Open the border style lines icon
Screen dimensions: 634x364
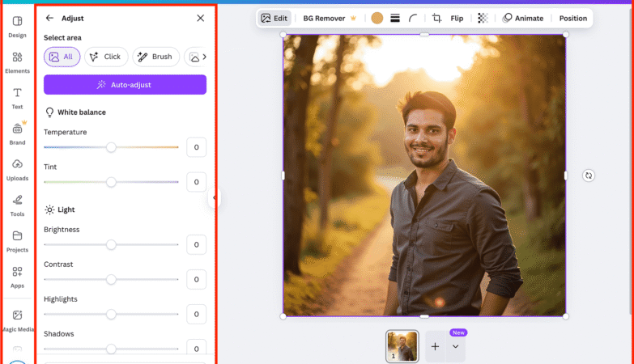pyautogui.click(x=395, y=18)
